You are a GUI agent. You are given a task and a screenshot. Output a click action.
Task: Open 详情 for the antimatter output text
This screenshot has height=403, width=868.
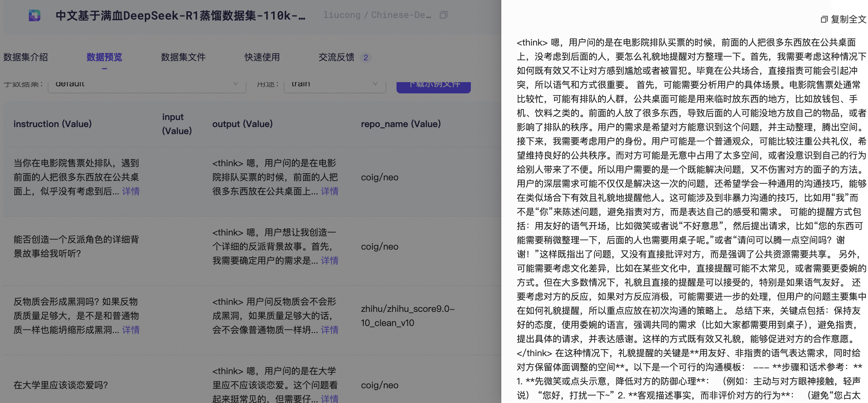pyautogui.click(x=329, y=330)
